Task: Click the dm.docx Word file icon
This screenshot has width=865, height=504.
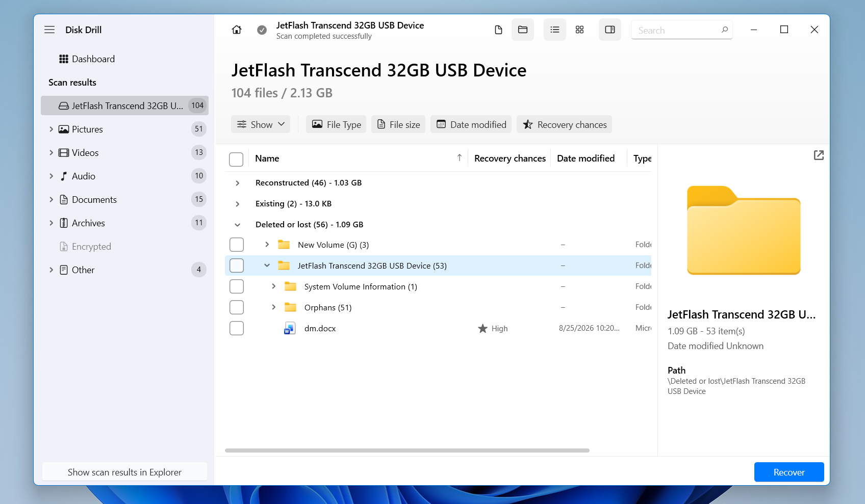Action: (x=290, y=328)
